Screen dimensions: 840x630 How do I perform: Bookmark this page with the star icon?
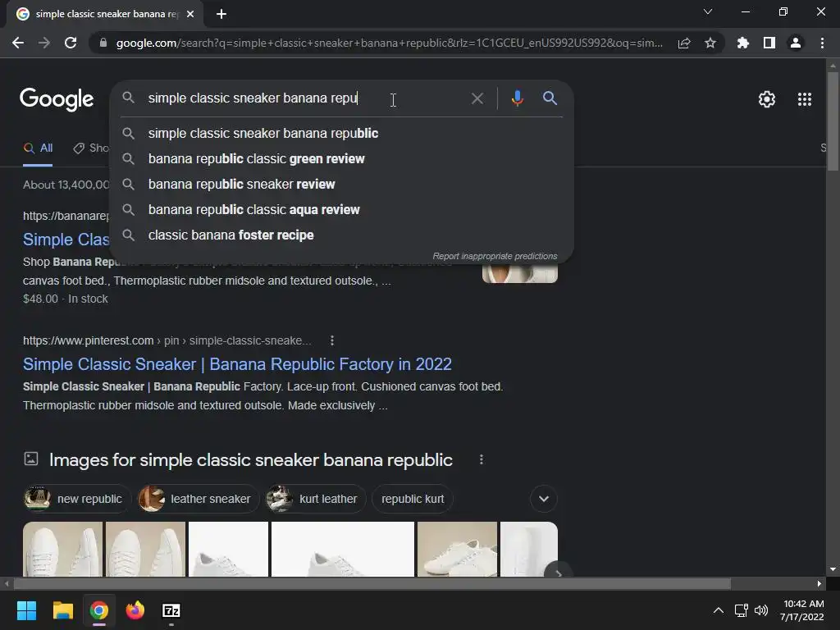point(710,43)
